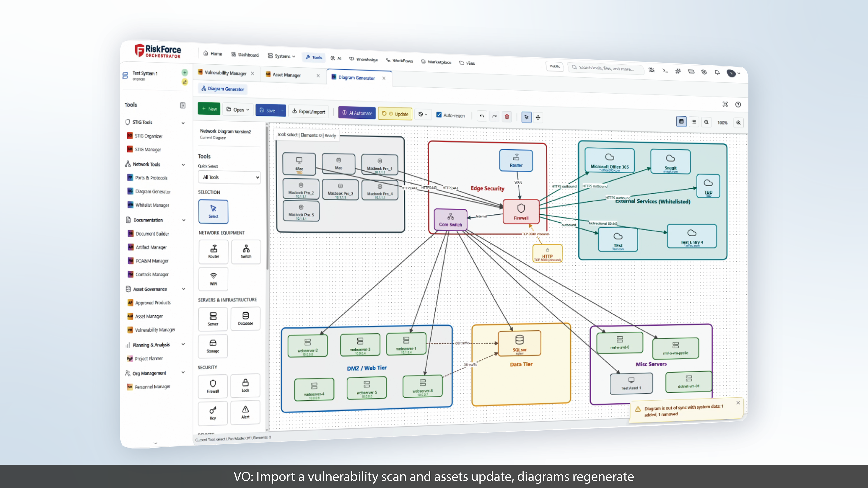Collapse the Tools sidebar panel icon
868x488 pixels.
click(183, 106)
